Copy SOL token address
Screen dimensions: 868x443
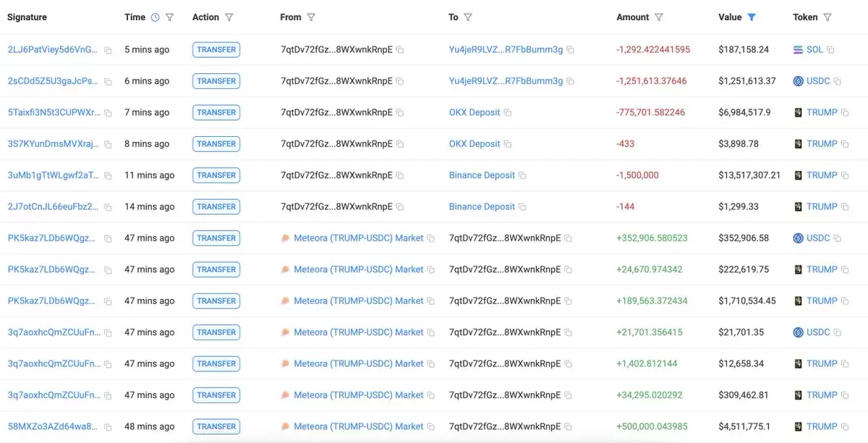(830, 50)
